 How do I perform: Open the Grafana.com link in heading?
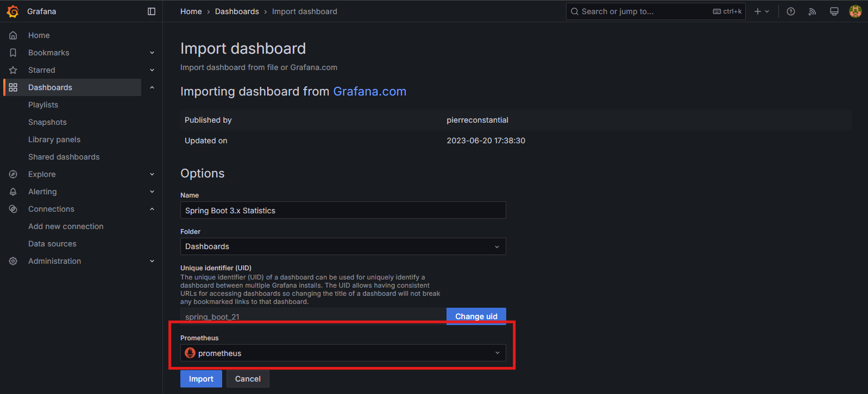point(369,91)
